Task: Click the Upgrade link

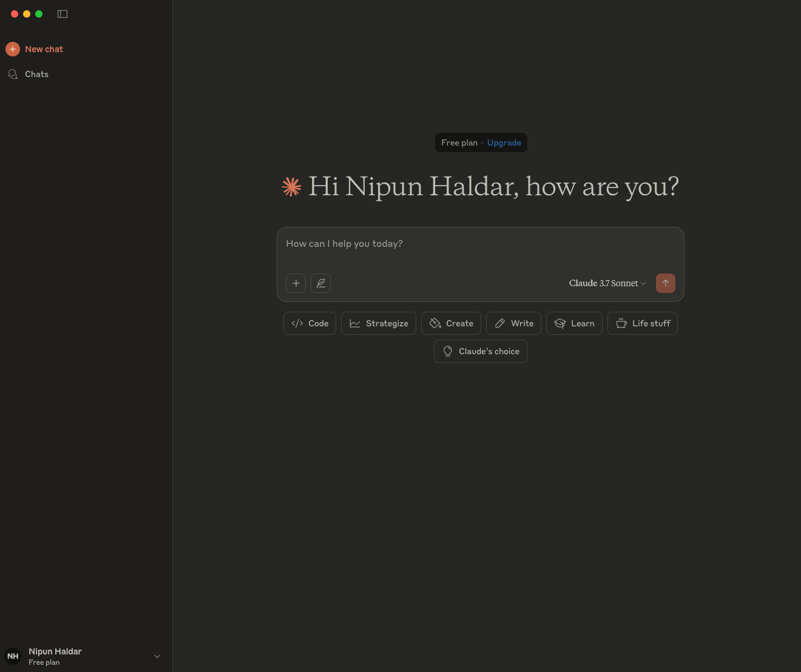Action: [504, 143]
